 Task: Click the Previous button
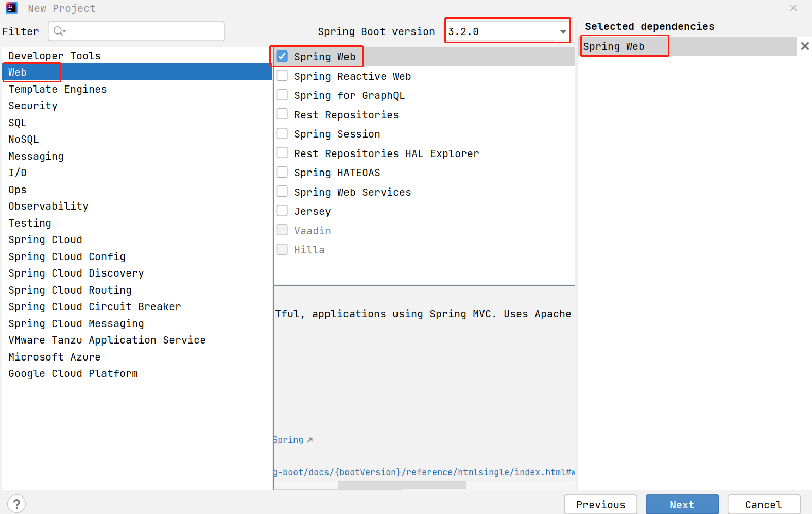600,505
